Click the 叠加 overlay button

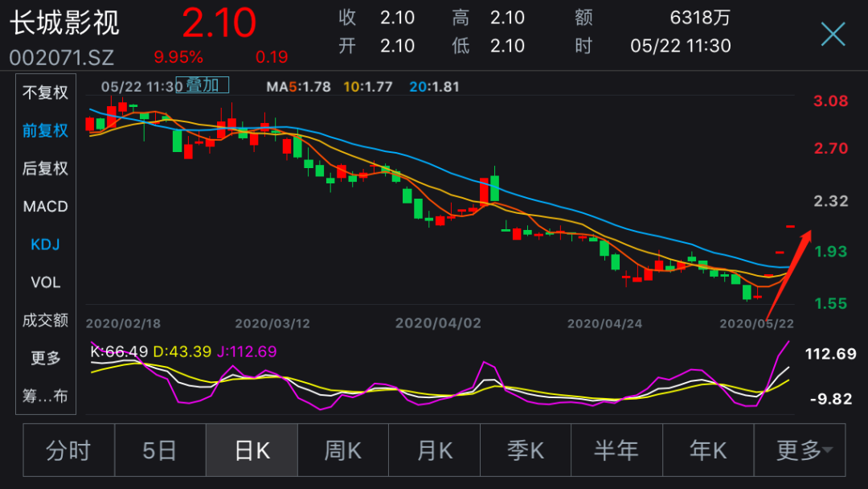[x=202, y=85]
